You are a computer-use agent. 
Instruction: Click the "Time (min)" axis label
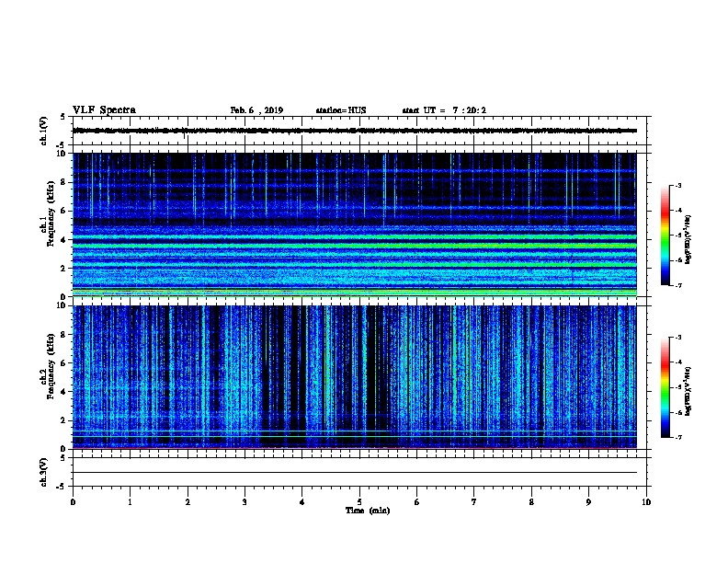pyautogui.click(x=368, y=511)
